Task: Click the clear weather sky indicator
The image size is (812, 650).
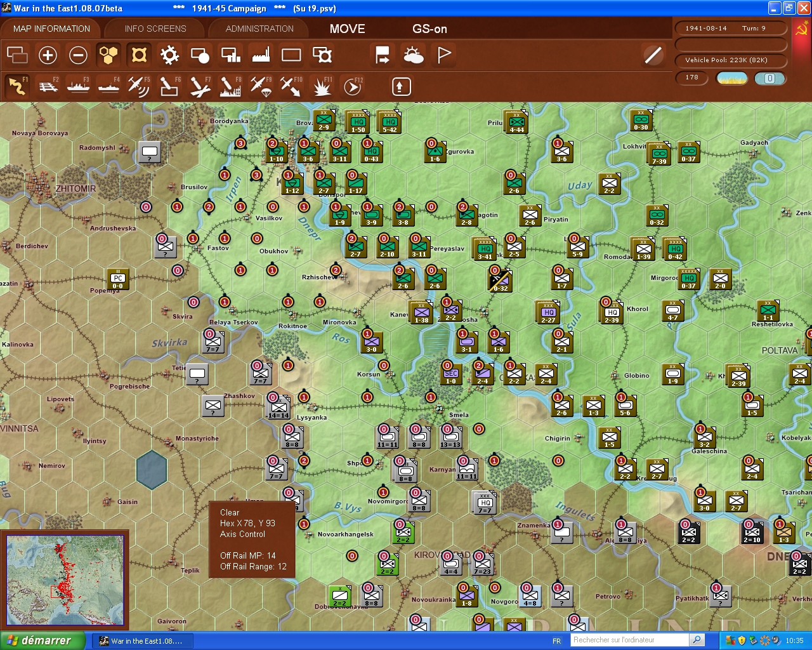Action: 731,78
